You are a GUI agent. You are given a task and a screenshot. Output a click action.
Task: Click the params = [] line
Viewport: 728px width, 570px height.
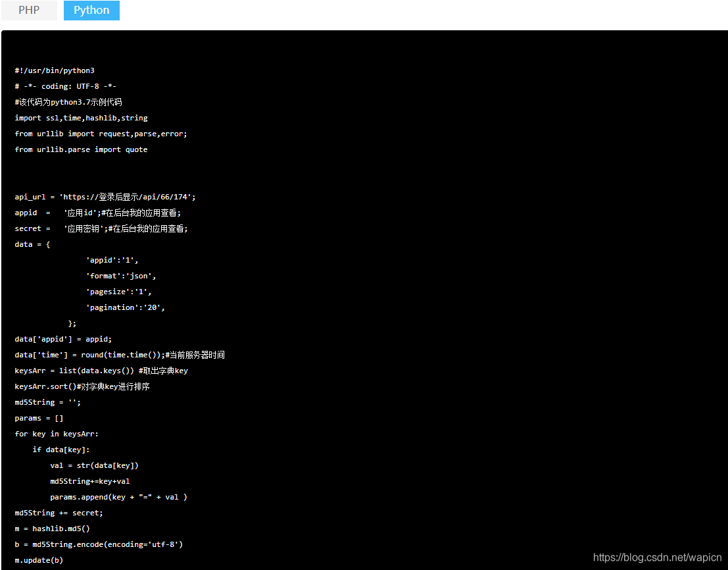[x=39, y=418]
